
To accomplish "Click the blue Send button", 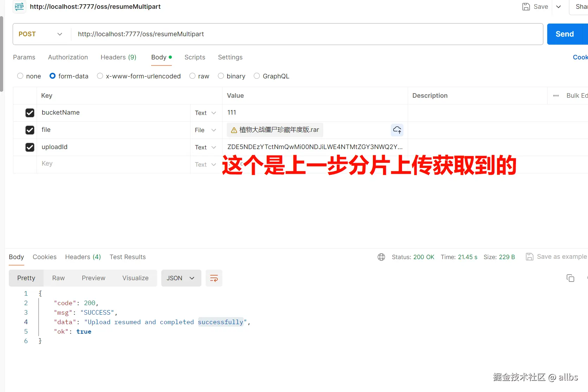I will point(565,34).
